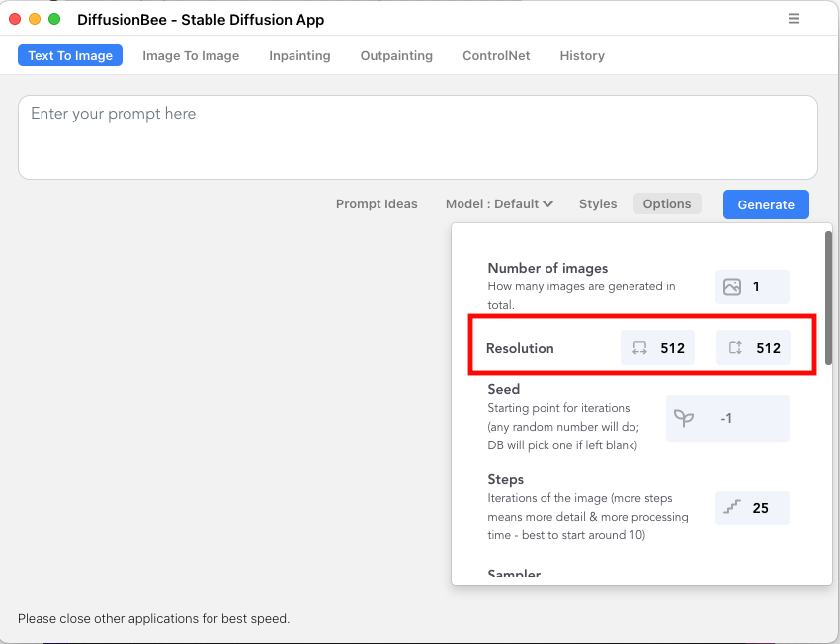840x644 pixels.
Task: Open the Styles menu
Action: pos(597,203)
